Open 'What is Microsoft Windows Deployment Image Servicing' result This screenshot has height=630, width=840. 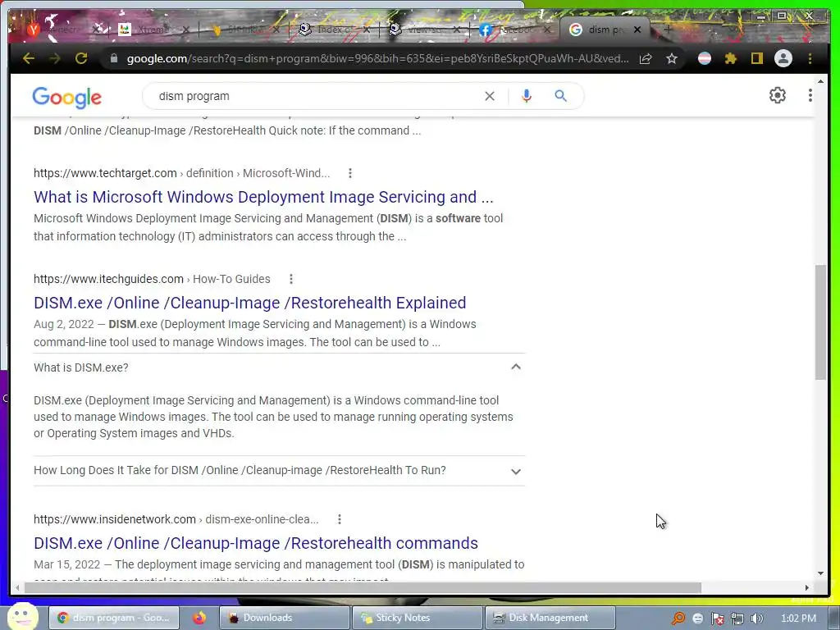(x=263, y=197)
